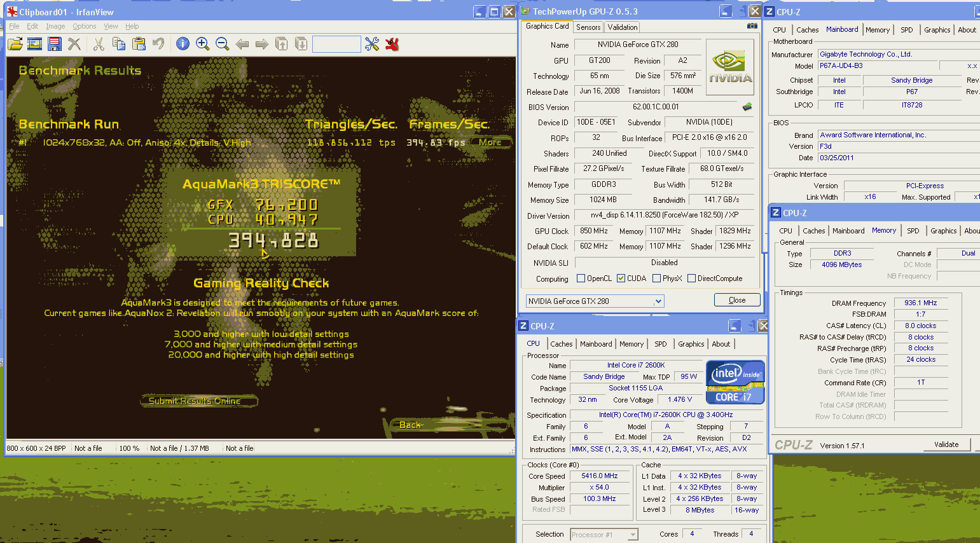980x543 pixels.
Task: Click the NVIDIA logo in GPU-Z
Action: click(x=730, y=67)
